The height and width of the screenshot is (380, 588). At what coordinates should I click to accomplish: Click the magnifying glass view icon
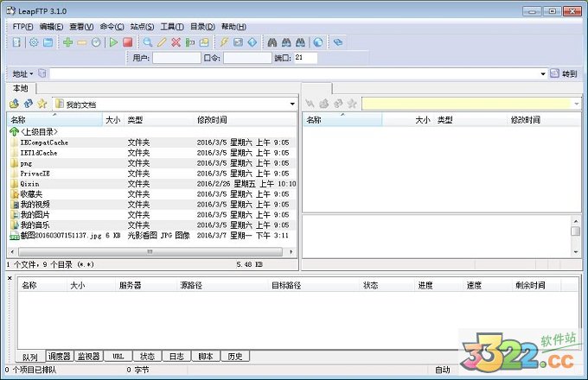point(147,42)
